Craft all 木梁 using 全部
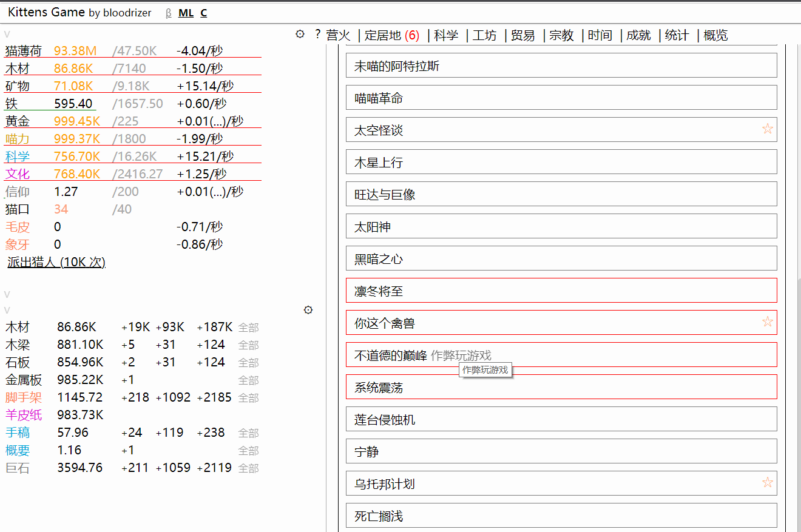Viewport: 801px width, 532px height. [x=248, y=345]
